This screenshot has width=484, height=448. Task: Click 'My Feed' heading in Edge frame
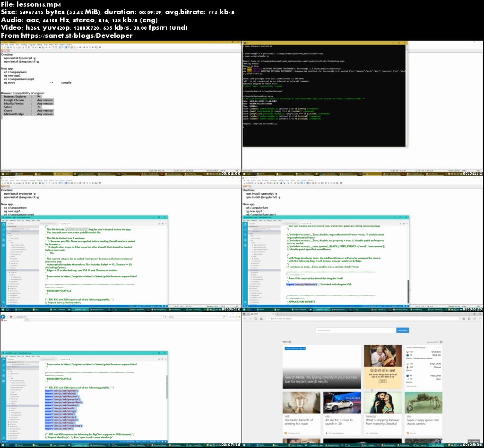287,342
